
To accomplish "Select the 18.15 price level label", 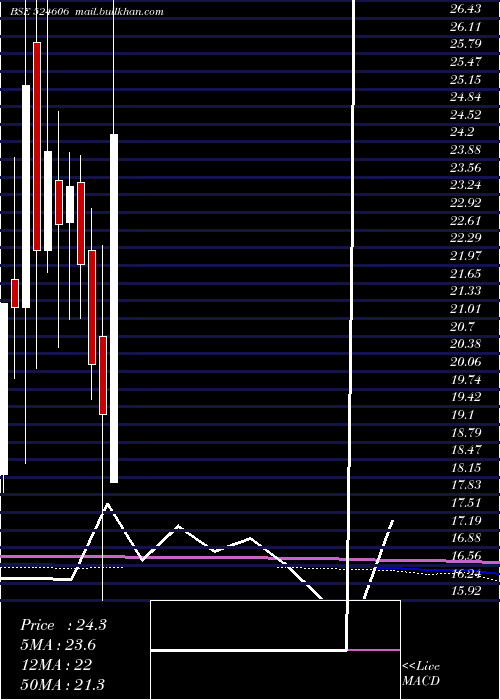I will click(465, 468).
